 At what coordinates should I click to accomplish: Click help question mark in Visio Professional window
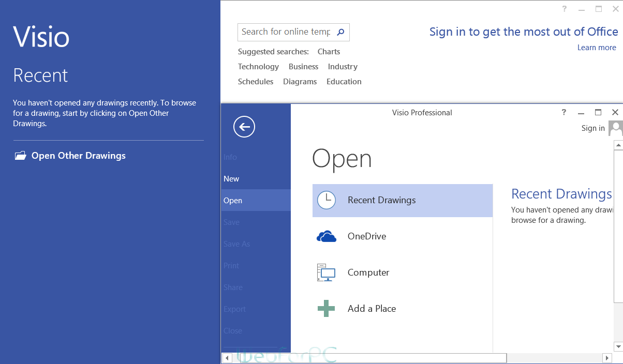[x=564, y=112]
